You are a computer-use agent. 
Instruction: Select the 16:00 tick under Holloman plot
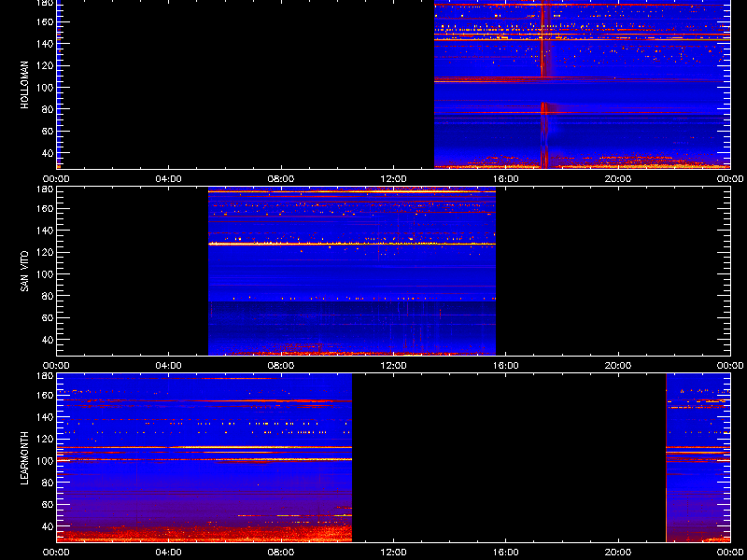click(x=505, y=179)
